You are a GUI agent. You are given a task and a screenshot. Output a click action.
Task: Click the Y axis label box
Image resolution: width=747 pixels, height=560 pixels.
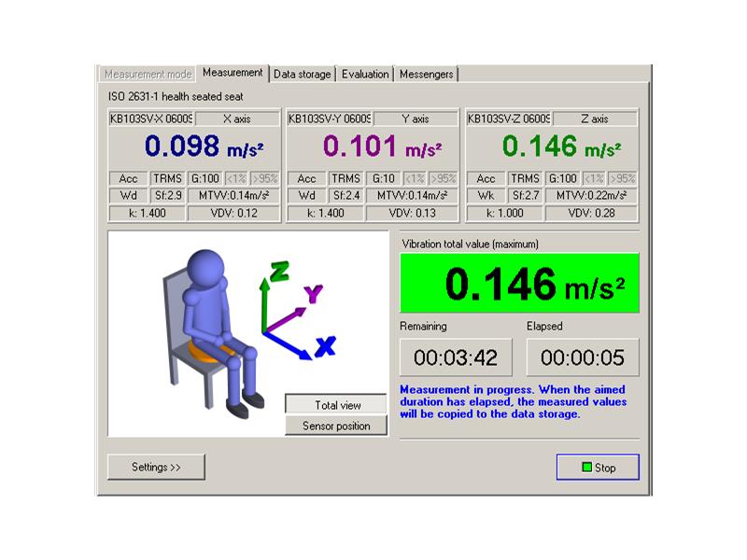(x=416, y=119)
